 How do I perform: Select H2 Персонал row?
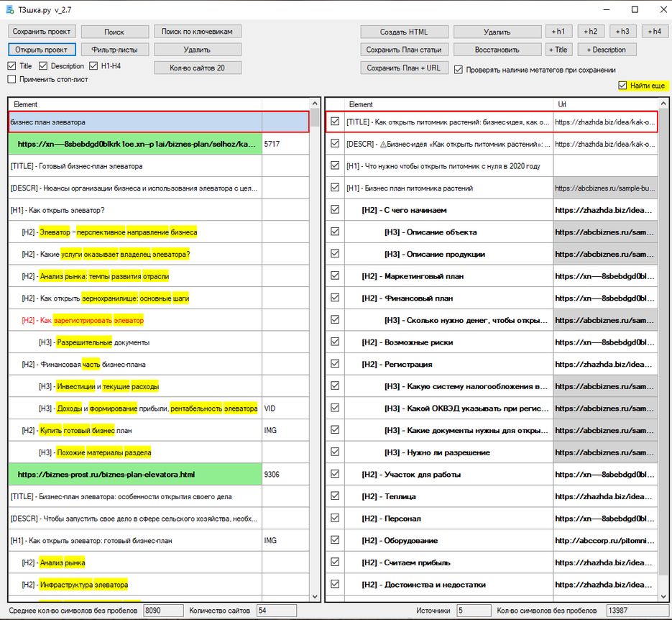coord(492,519)
